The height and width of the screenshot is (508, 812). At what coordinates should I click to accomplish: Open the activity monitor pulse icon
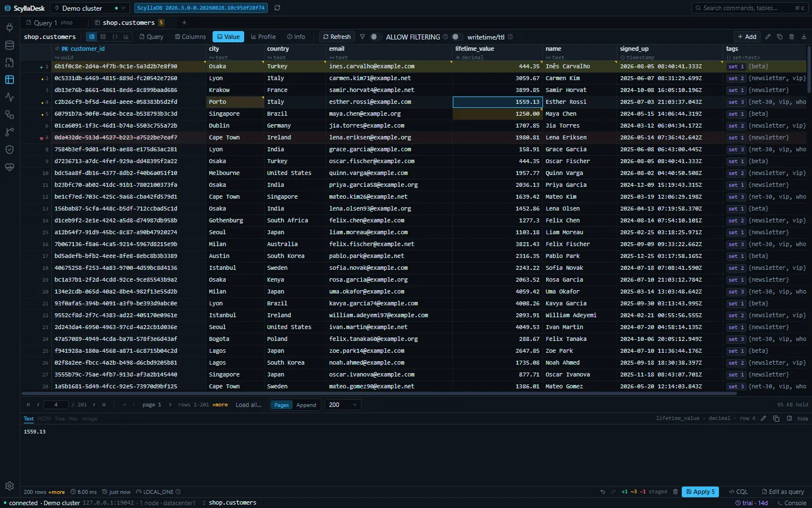[9, 97]
